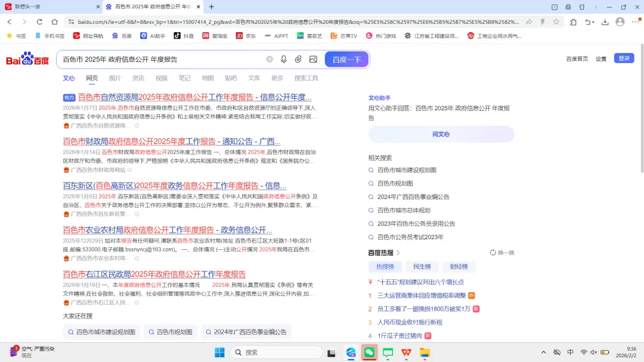Viewport: 644px width, 362px height.
Task: Attach a file with the paperclip icon
Action: coord(298,59)
